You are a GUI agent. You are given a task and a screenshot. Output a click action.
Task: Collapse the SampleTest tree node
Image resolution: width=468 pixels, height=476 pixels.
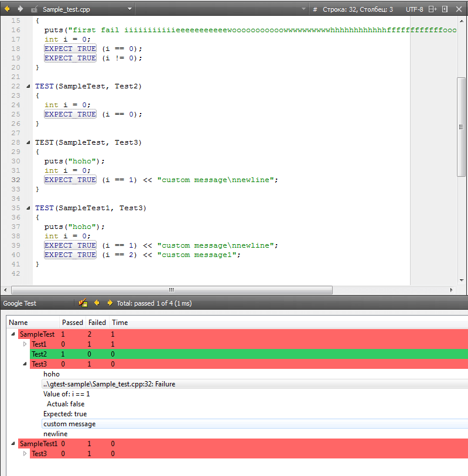(13, 334)
